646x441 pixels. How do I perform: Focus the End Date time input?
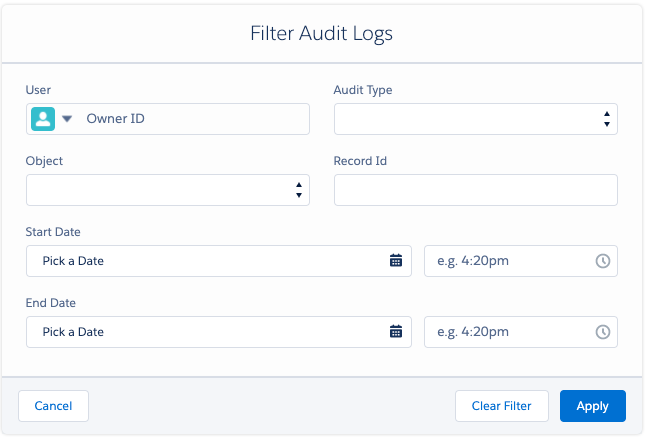[521, 332]
